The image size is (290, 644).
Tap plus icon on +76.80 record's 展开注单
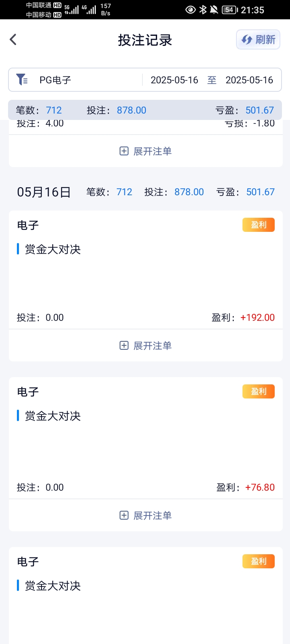coord(124,516)
